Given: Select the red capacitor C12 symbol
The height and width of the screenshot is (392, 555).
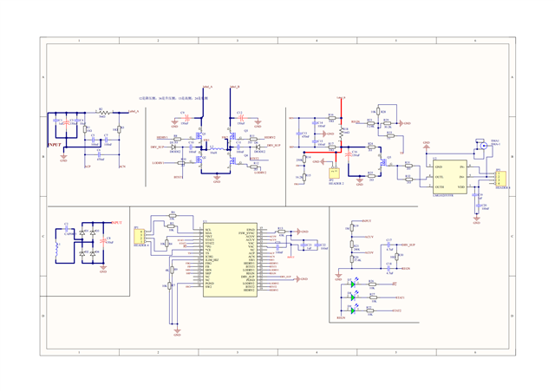Looking at the screenshot, I should point(242,117).
